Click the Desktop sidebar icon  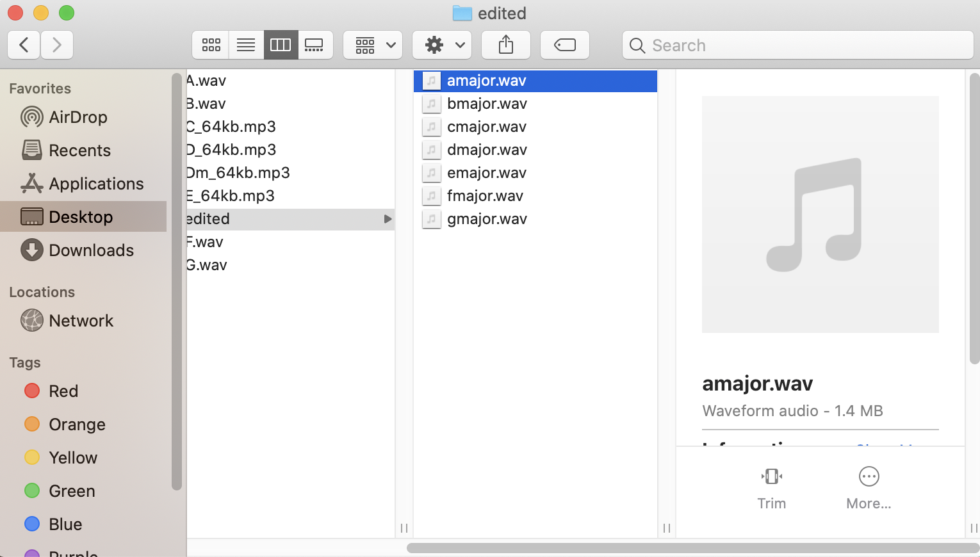[32, 217]
